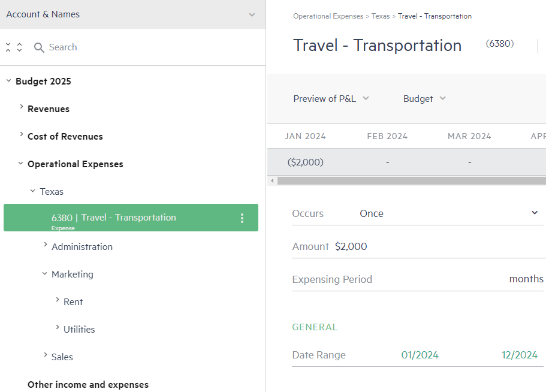Click the horizontal scrollbar track
The image size is (546, 392).
[412, 180]
